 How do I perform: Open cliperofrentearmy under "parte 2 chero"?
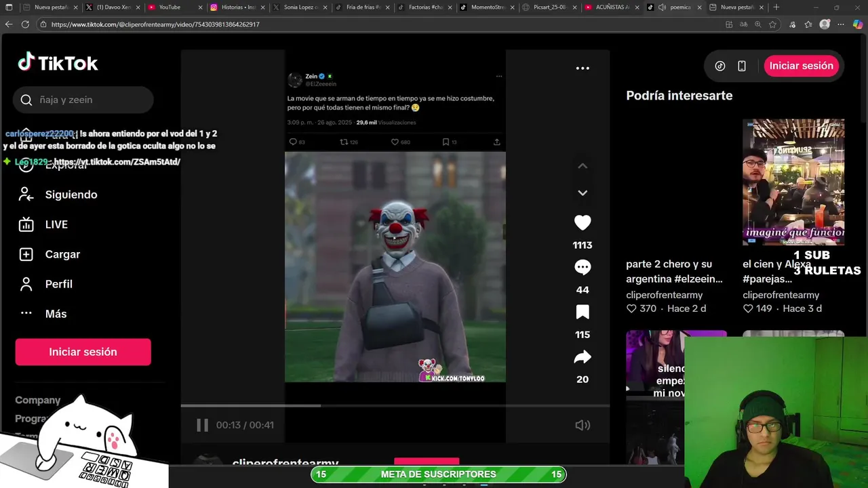coord(664,295)
